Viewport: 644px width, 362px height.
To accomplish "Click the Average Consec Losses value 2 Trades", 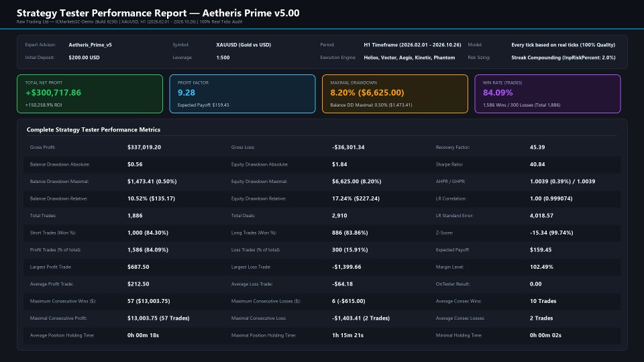I will [x=541, y=318].
